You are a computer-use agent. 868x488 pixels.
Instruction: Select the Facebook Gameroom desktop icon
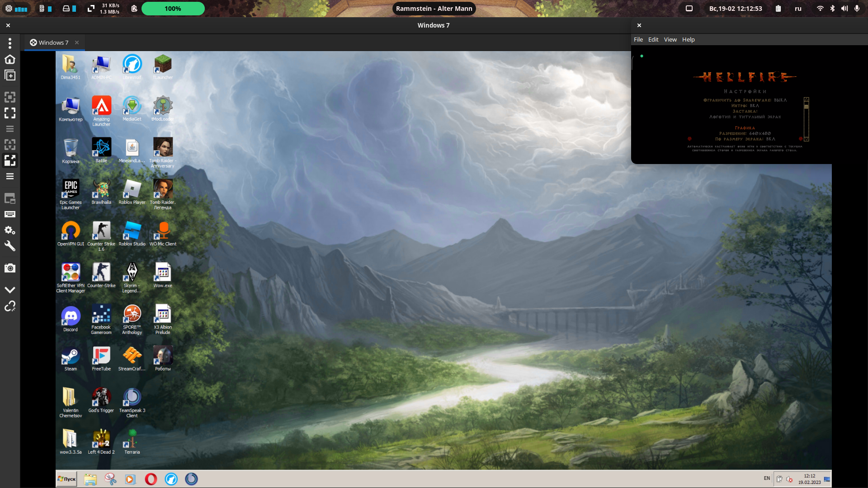101,319
